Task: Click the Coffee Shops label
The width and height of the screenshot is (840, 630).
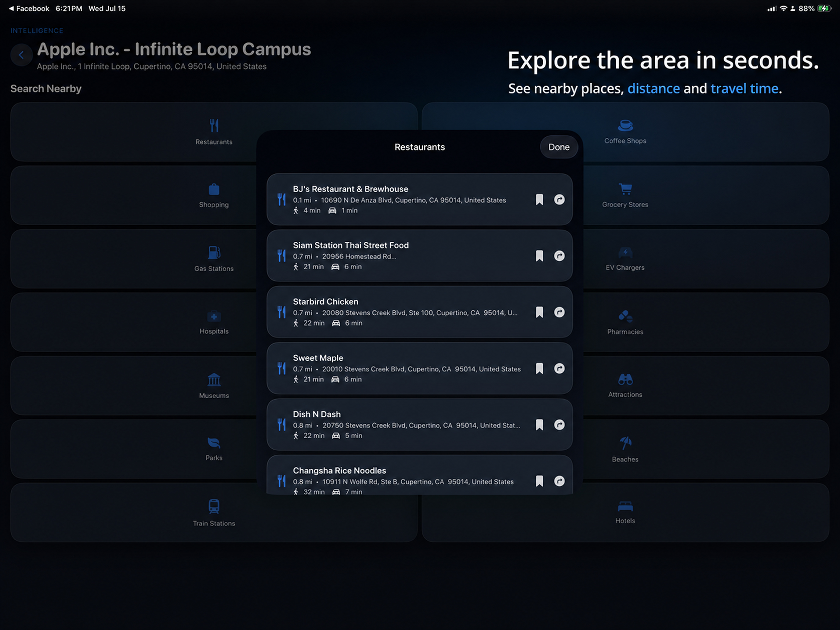Action: point(625,141)
